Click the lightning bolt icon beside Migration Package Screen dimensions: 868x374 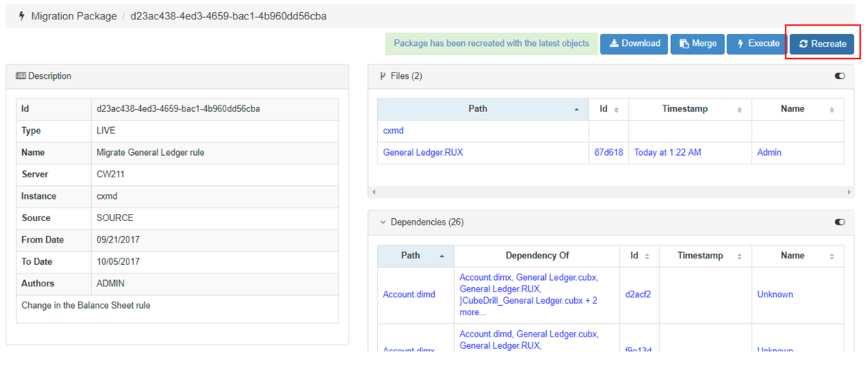pos(21,17)
